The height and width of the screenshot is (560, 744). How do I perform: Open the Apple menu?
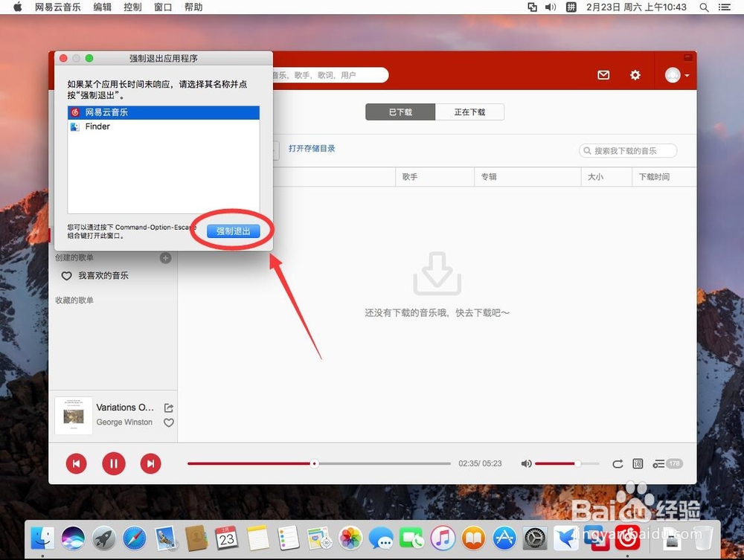18,7
